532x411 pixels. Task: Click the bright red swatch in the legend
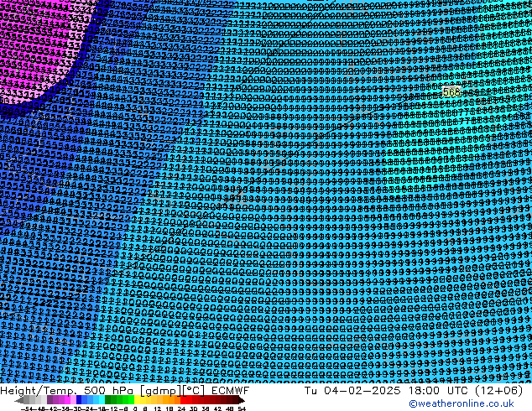(x=184, y=400)
